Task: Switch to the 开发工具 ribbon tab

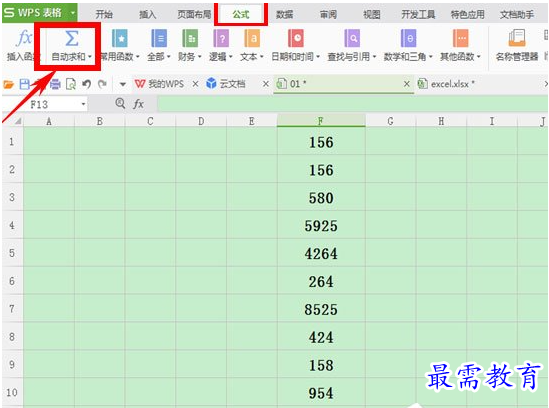Action: (418, 14)
